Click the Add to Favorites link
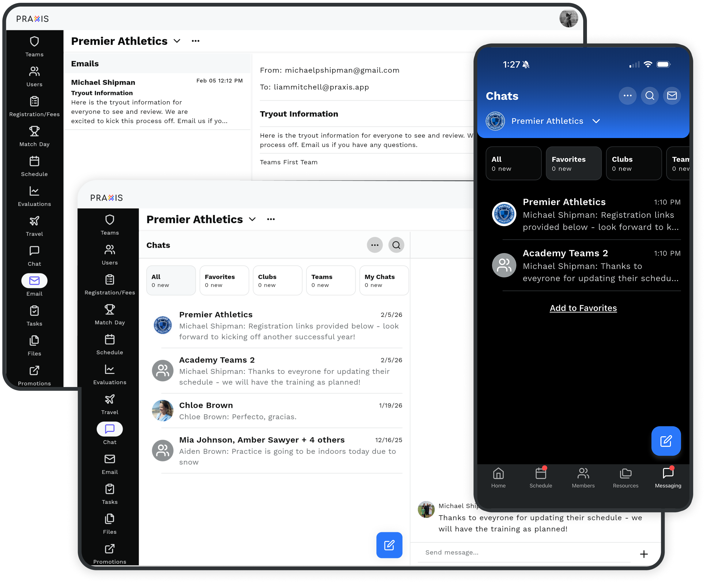 583,308
